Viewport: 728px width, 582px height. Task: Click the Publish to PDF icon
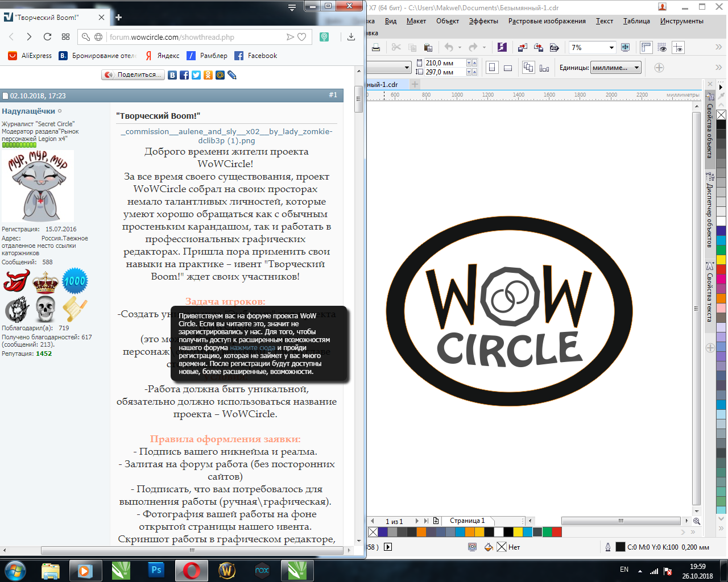555,48
